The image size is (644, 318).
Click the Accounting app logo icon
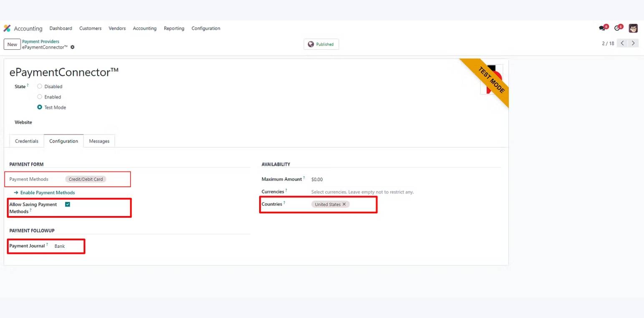pos(7,28)
